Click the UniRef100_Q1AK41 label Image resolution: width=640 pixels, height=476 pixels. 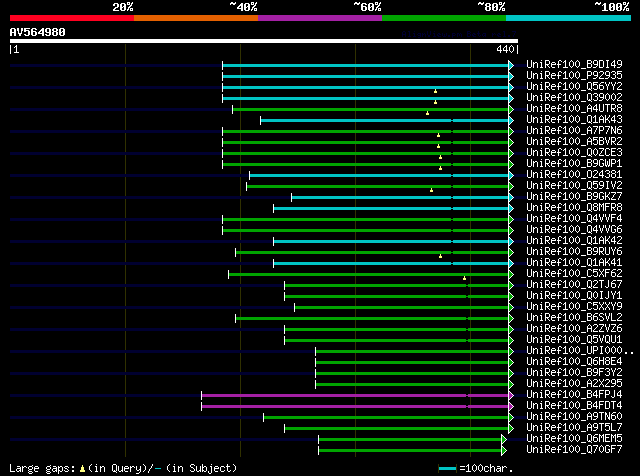coord(574,263)
